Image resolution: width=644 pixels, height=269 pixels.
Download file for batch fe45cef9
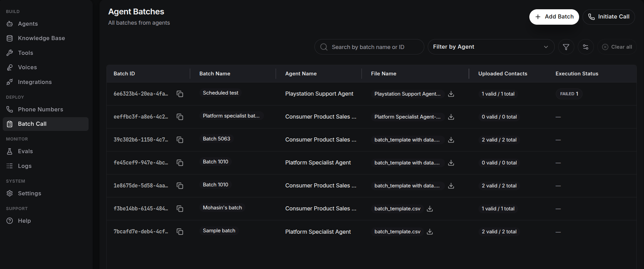pos(451,163)
